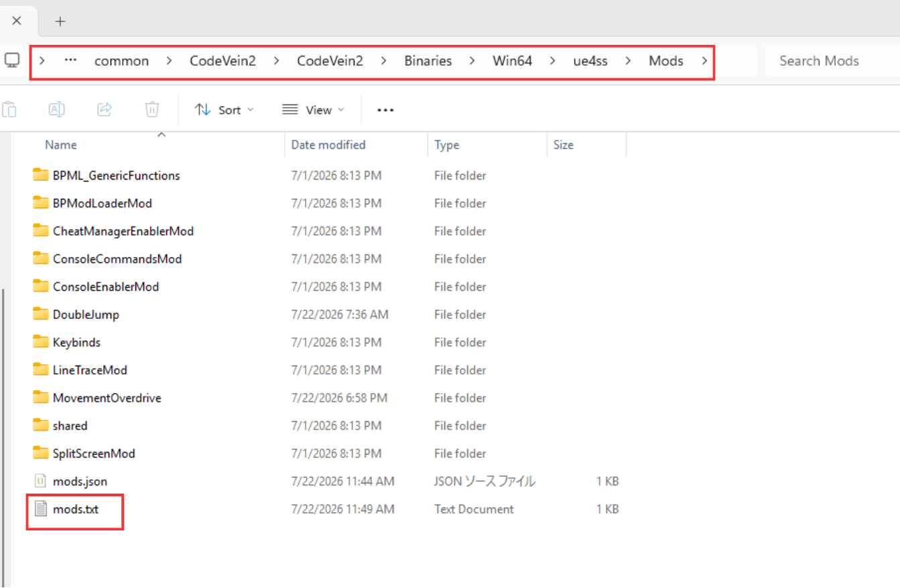Click the Text Document type cell
This screenshot has height=588, width=900.
click(x=474, y=509)
